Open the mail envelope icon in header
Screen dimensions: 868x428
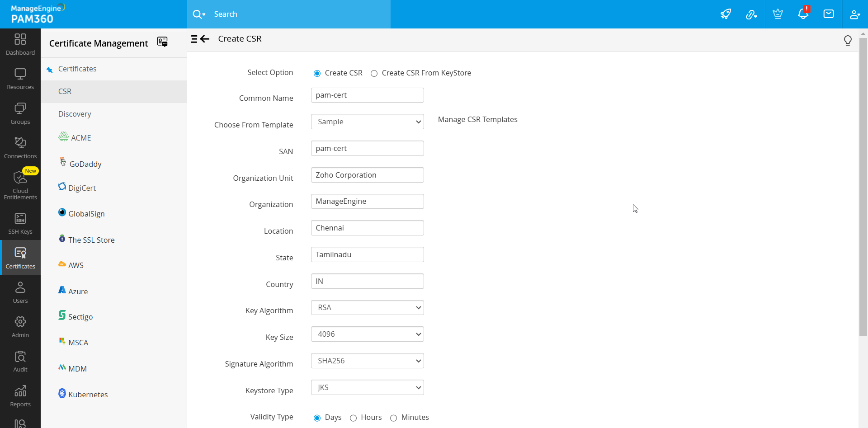[829, 14]
